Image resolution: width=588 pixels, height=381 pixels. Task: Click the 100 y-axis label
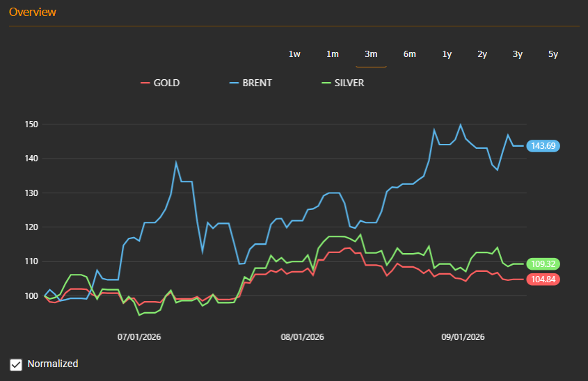point(31,296)
